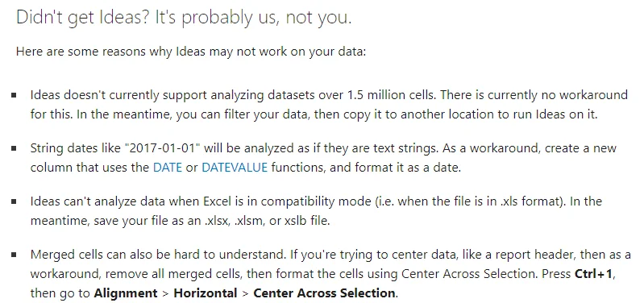Click the bold Horizontal text

(x=206, y=293)
